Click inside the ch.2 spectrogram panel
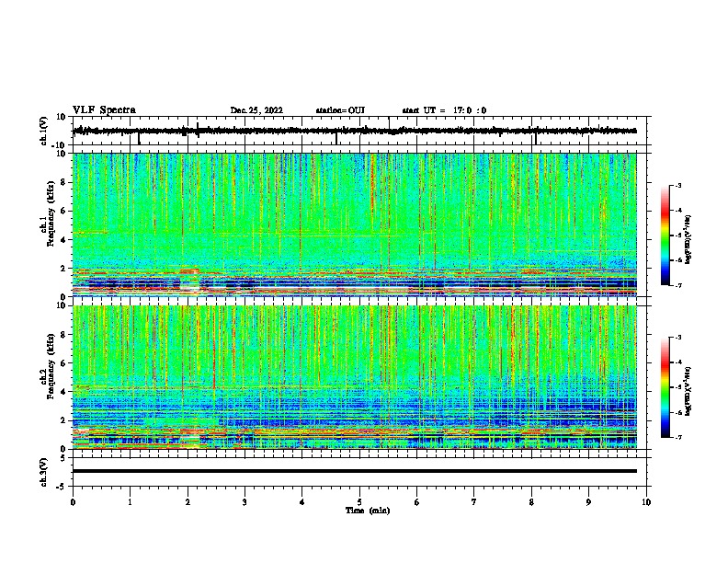Viewport: 728px width, 563px height. click(354, 377)
